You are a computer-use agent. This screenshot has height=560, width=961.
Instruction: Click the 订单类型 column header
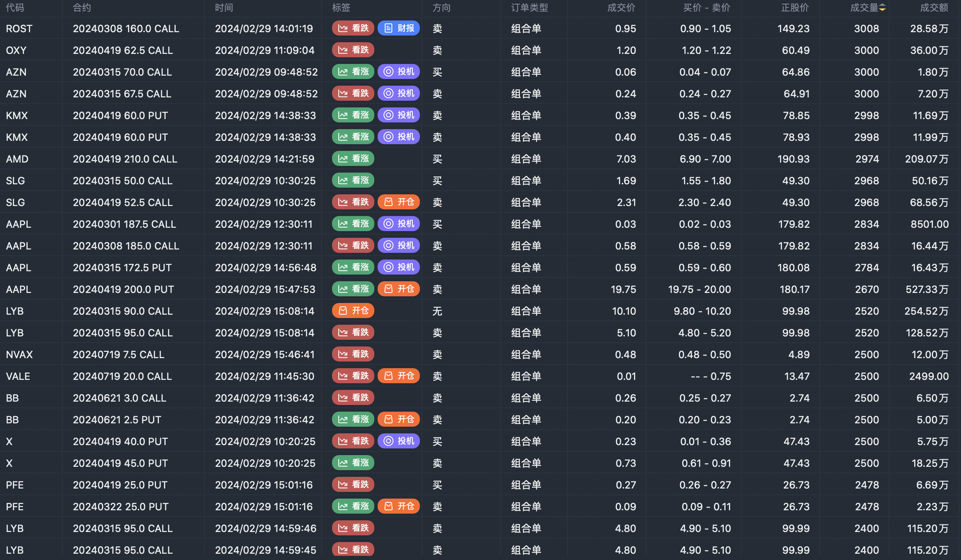(529, 8)
